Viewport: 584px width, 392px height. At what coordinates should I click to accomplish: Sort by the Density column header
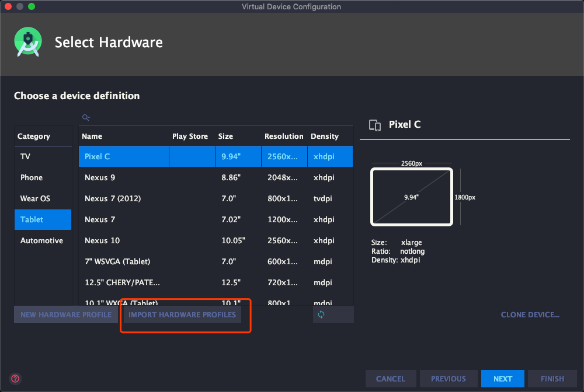331,136
